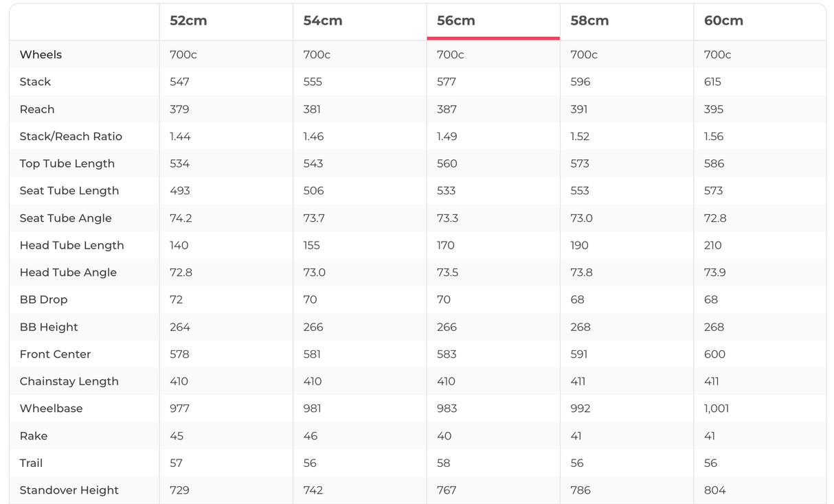Select the Front Center row label
The image size is (834, 504).
point(55,354)
